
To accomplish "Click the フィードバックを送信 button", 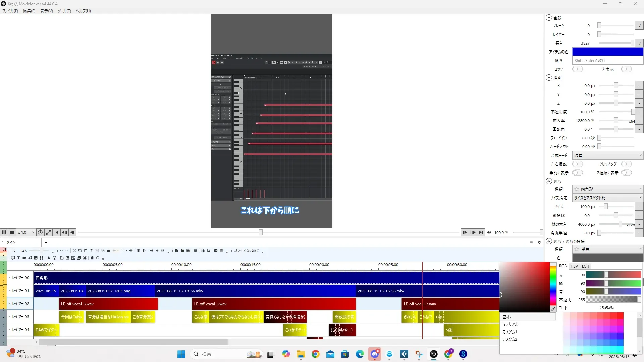I will [247, 251].
